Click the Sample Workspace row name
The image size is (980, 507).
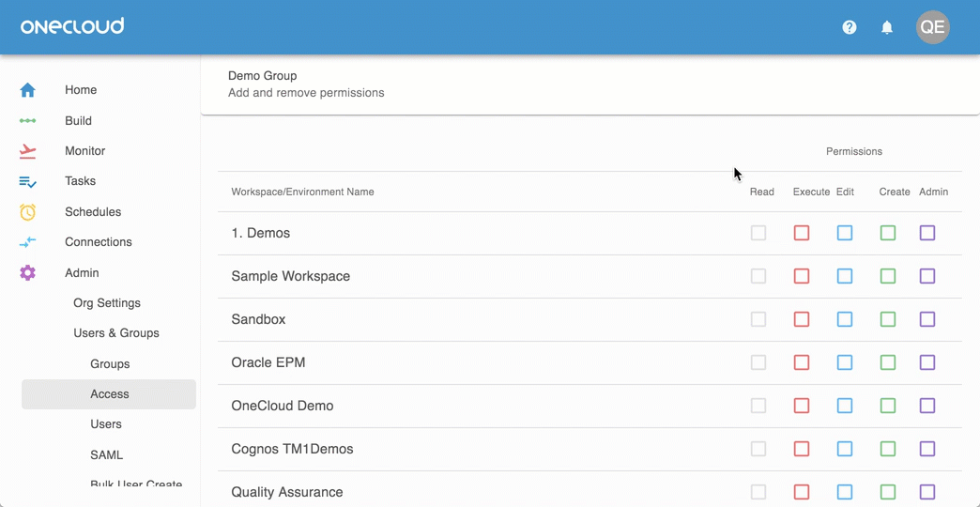tap(291, 276)
